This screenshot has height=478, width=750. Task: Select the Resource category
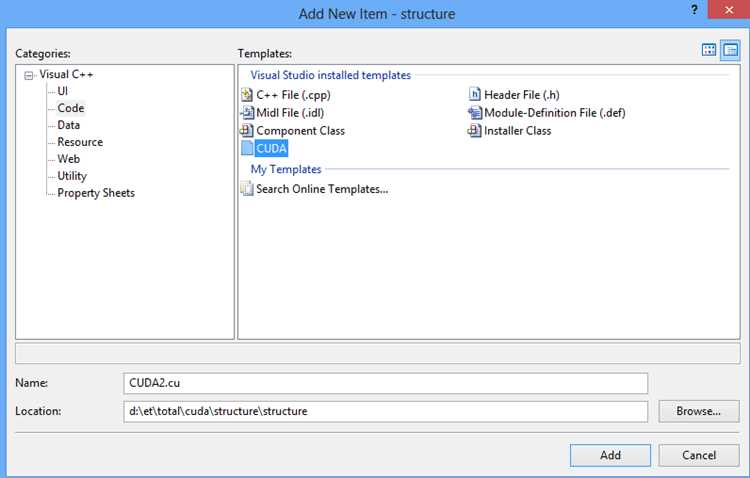click(80, 142)
